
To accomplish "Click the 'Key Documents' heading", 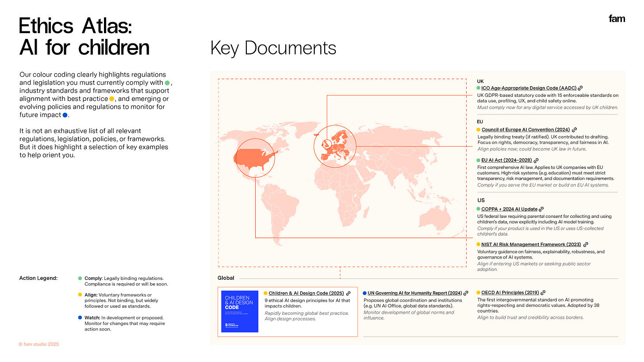I will pyautogui.click(x=273, y=48).
